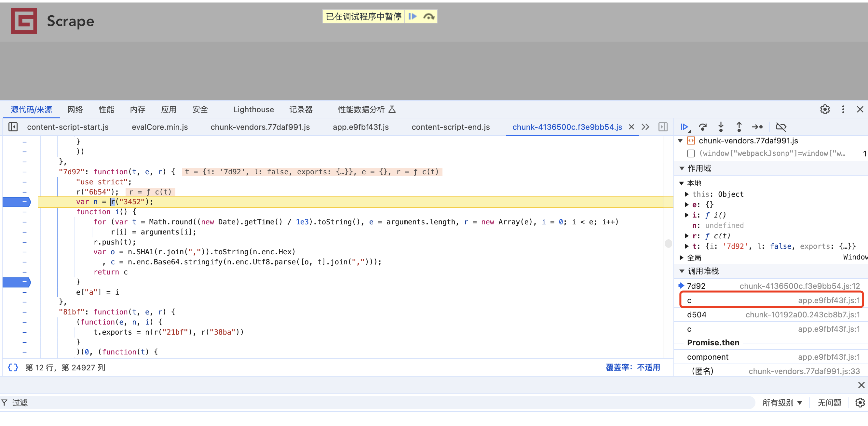Open content-script-start.js source tab
Viewport: 868px width, 426px height.
click(68, 127)
